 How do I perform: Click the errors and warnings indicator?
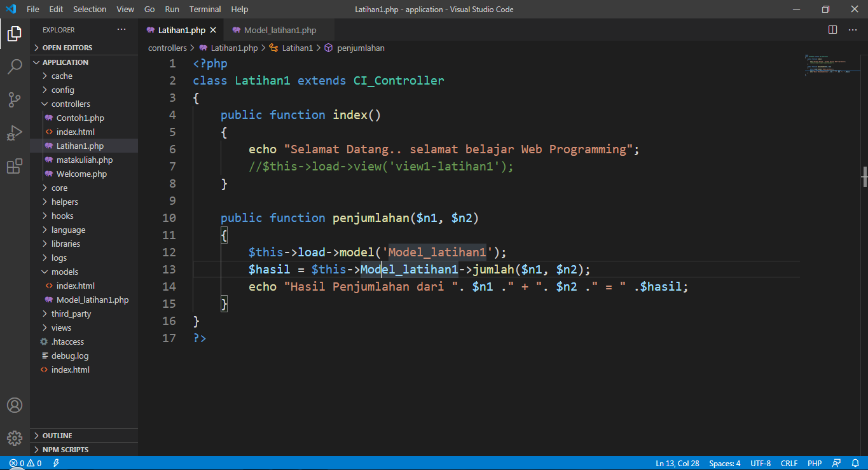(19, 463)
